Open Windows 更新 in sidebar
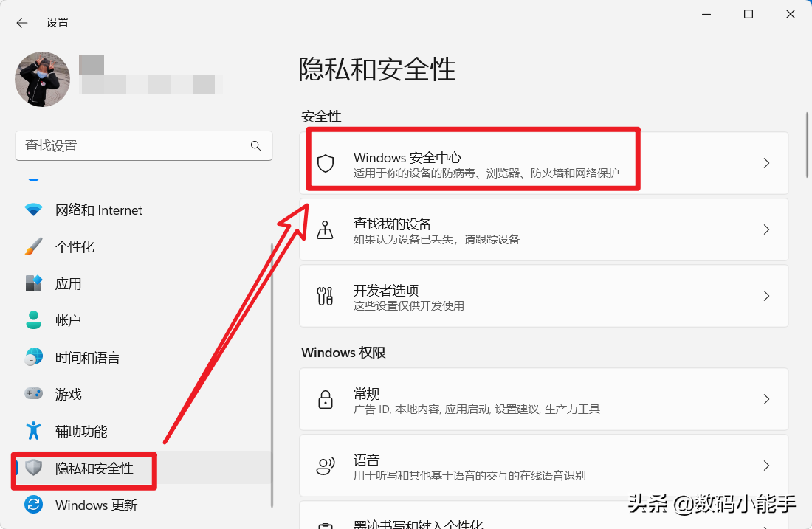The height and width of the screenshot is (529, 812). (x=143, y=505)
